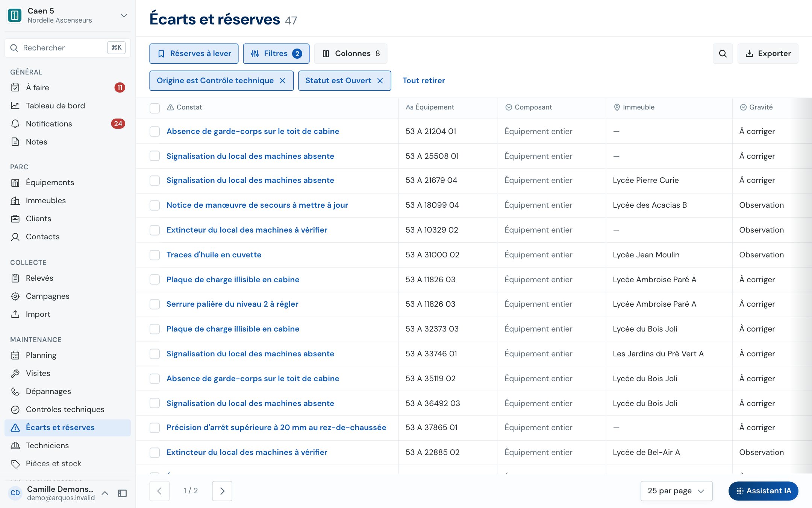The image size is (812, 508).
Task: Focus the Rechercher search field
Action: pyautogui.click(x=68, y=48)
